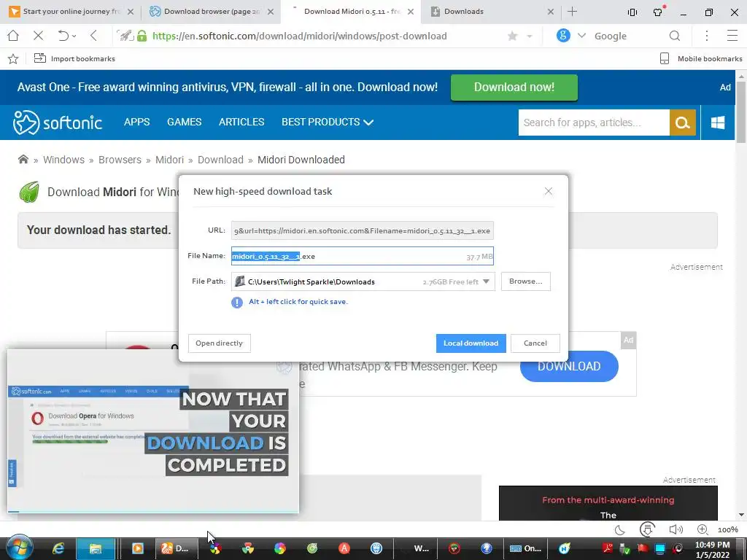Click the zoom plus magnifier icon
Viewport: 747px width, 560px height.
coord(703,529)
